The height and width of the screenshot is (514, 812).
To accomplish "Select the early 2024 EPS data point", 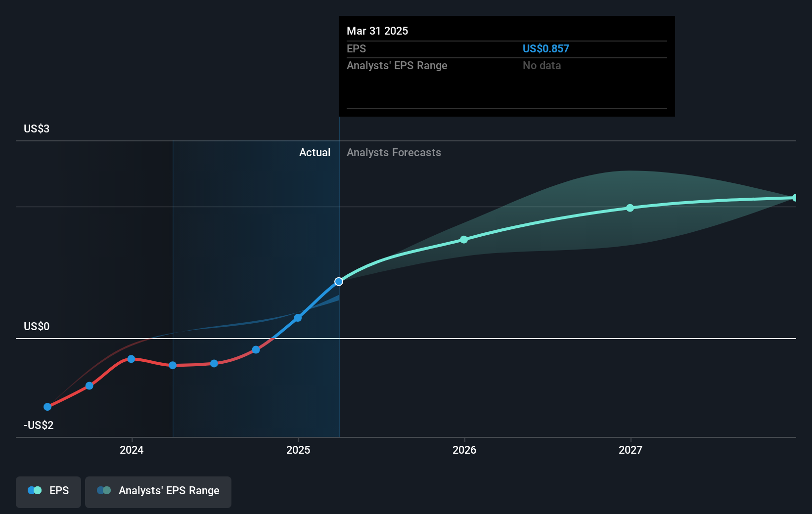I will [131, 359].
